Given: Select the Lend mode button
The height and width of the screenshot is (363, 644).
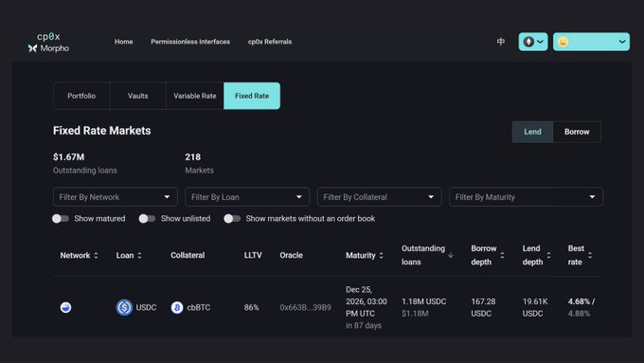Looking at the screenshot, I should [x=532, y=132].
